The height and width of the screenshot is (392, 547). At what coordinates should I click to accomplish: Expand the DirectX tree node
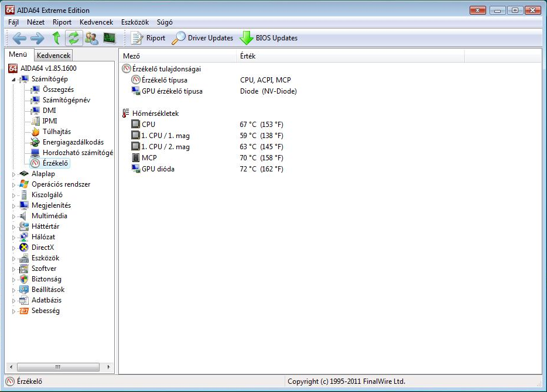[x=13, y=247]
